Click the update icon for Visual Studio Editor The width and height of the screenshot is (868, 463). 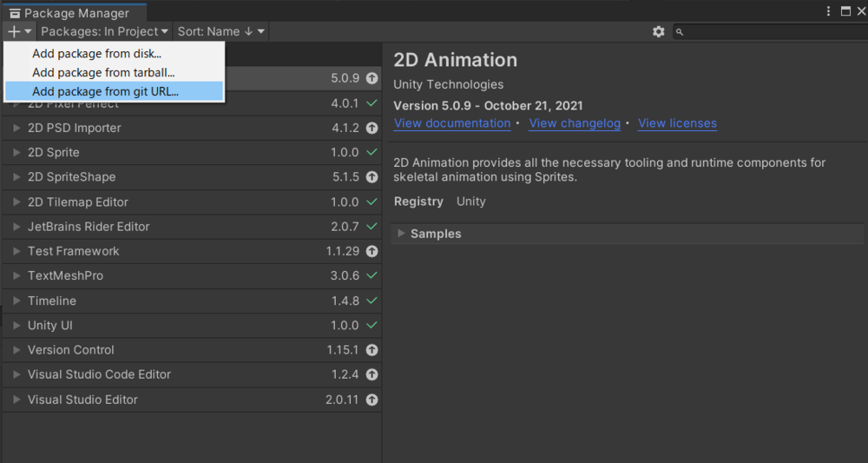[x=372, y=400]
